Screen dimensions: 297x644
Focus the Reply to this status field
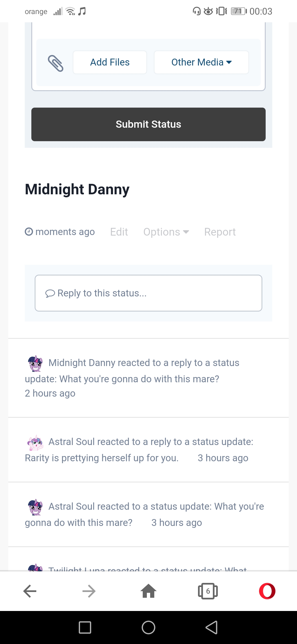[148, 293]
